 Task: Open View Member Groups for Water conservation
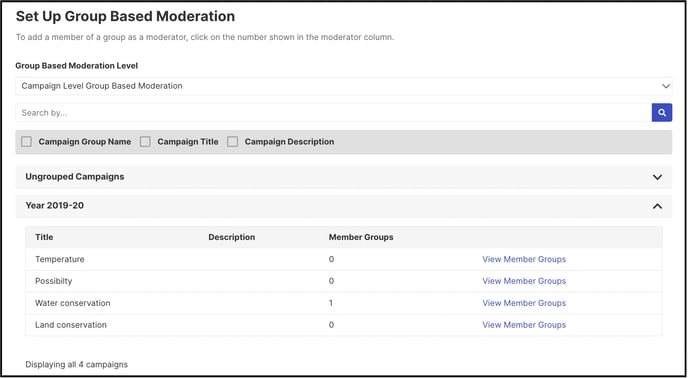pos(524,303)
